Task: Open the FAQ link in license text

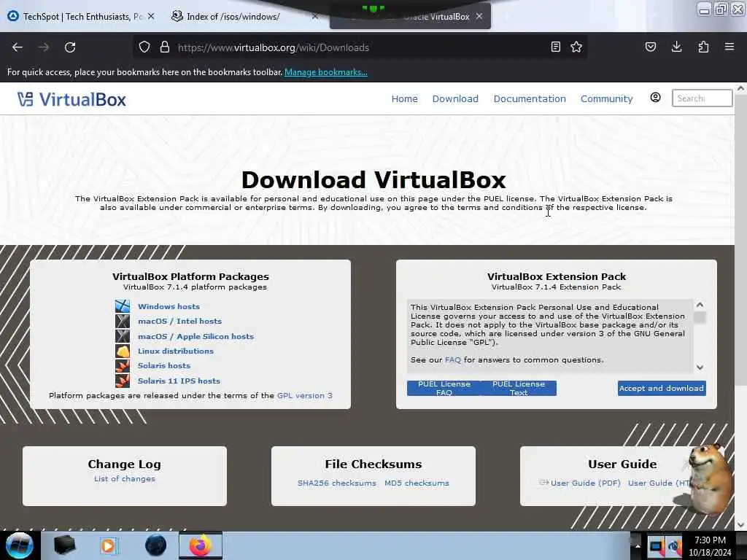Action: tap(453, 359)
